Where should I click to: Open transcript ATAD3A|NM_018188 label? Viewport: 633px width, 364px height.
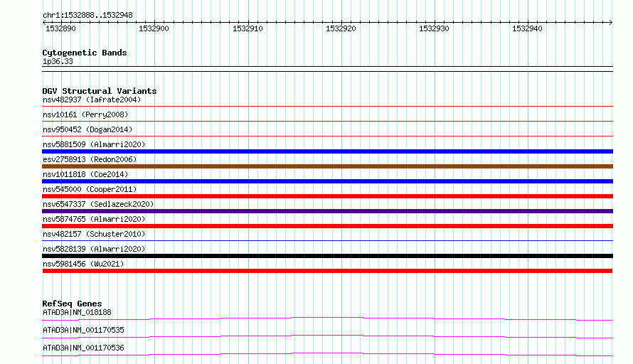point(77,312)
